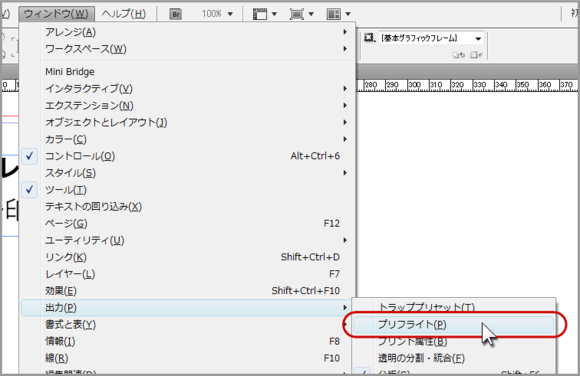Select レイヤー(L) menu item
Image resolution: width=580 pixels, height=376 pixels.
click(x=188, y=274)
